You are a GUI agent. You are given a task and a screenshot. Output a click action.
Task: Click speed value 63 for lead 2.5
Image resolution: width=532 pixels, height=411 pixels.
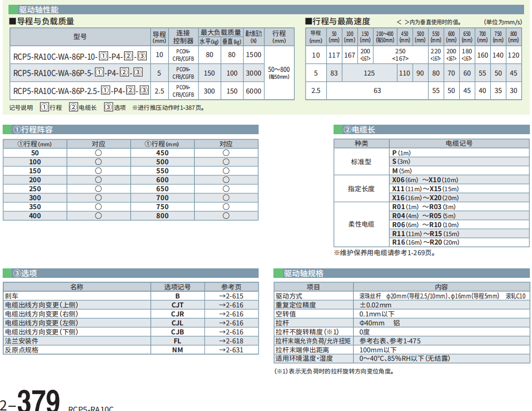[x=377, y=91]
